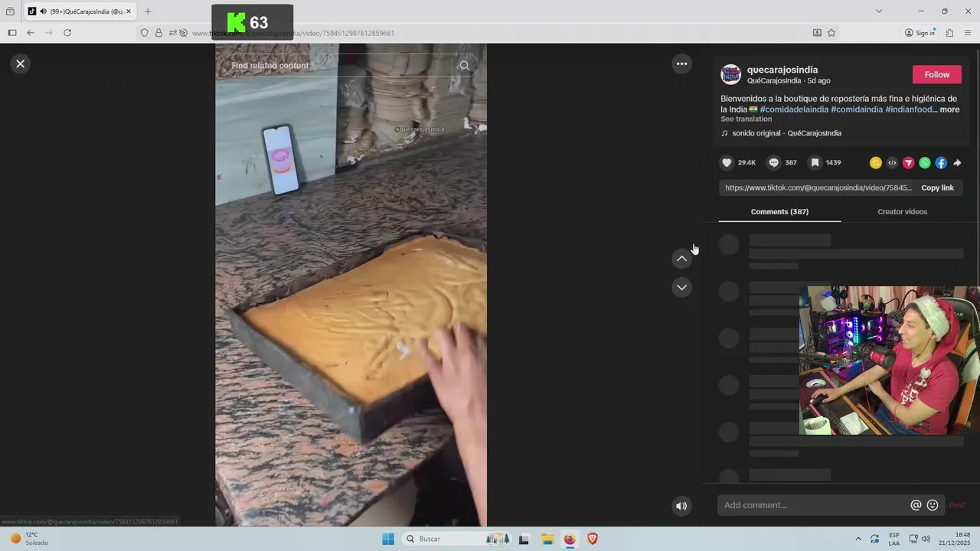Viewport: 980px width, 551px height.
Task: Open the #indianfood hashtag
Action: 909,109
